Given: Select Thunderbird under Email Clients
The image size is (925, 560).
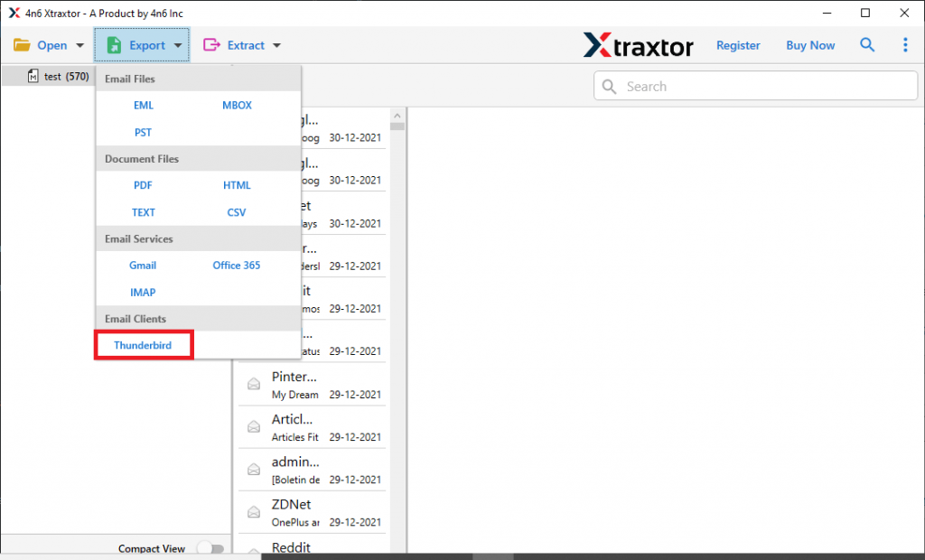Looking at the screenshot, I should pos(143,345).
